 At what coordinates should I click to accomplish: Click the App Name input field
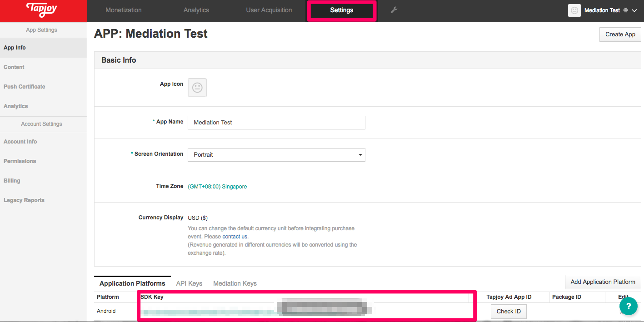[276, 122]
